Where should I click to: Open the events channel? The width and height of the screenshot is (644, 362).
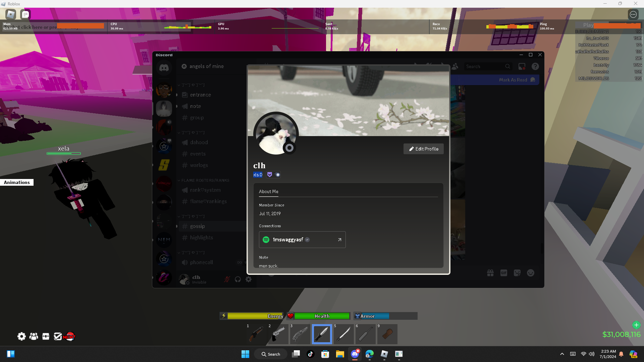coord(213,154)
